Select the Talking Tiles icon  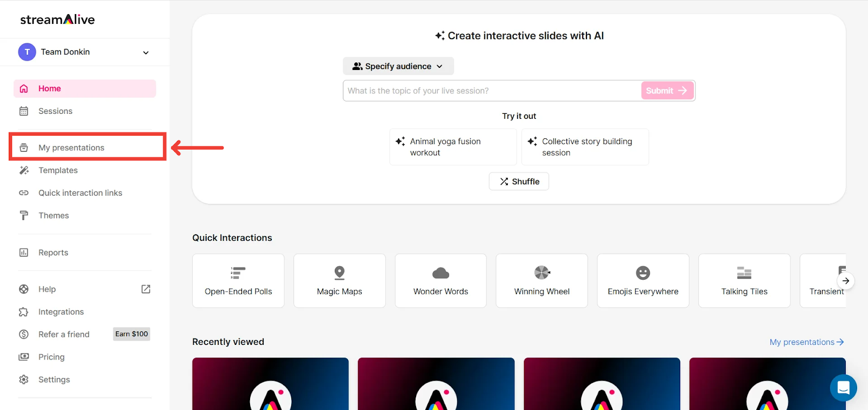(x=744, y=273)
